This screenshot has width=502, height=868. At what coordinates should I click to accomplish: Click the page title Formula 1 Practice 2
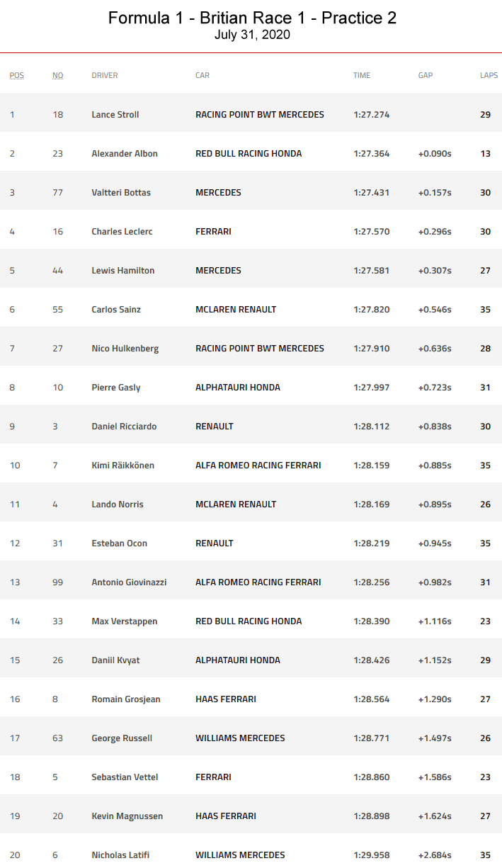pos(252,18)
